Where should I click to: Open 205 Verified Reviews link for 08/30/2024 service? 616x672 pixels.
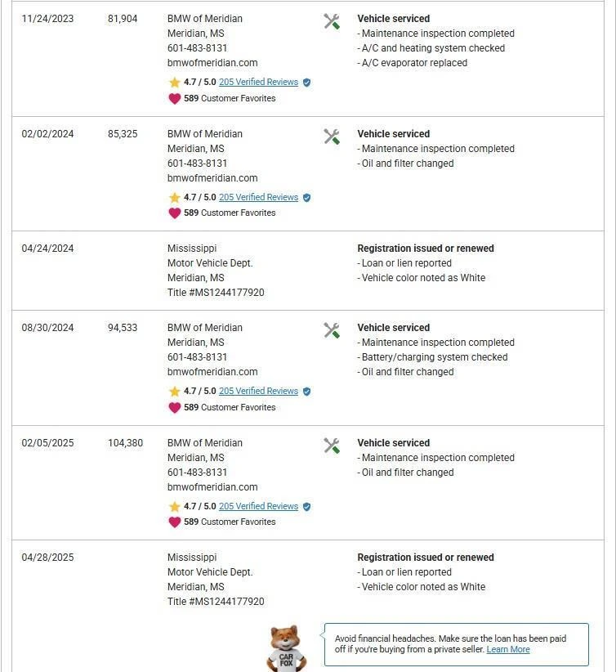tap(258, 392)
